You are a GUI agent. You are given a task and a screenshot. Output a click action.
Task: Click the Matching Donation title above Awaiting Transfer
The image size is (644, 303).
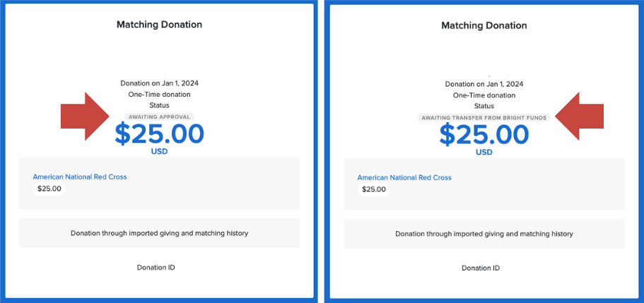[484, 25]
